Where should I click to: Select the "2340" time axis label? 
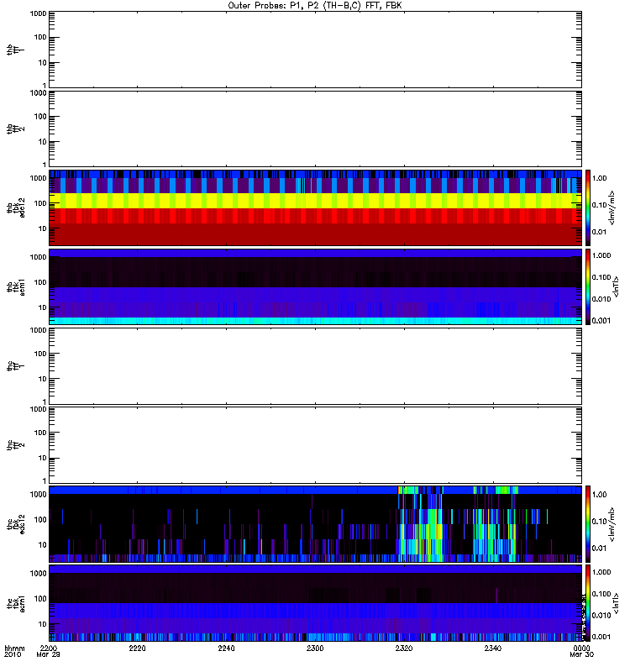click(493, 648)
